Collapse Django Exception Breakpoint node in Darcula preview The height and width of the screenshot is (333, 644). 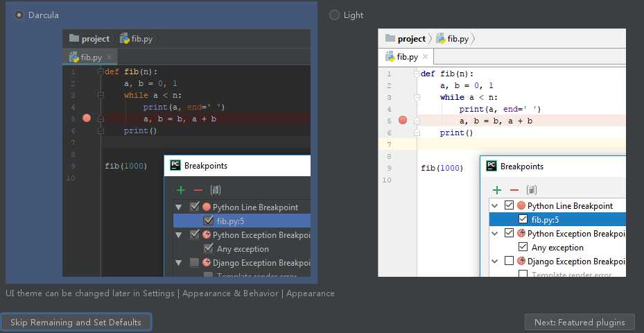179,262
